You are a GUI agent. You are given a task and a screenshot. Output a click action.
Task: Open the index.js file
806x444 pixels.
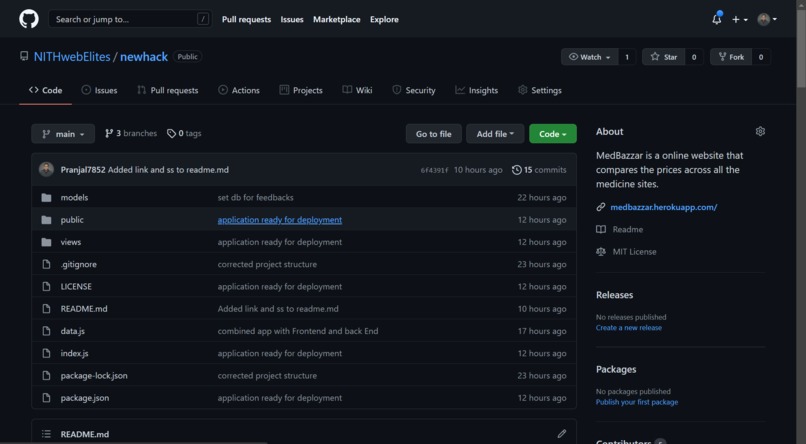click(x=75, y=354)
